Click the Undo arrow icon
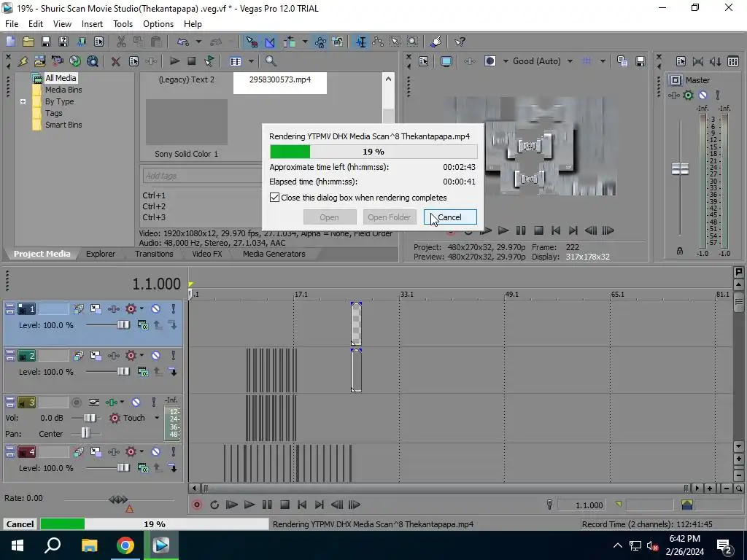Screen dimensions: 747x560 pyautogui.click(x=183, y=42)
